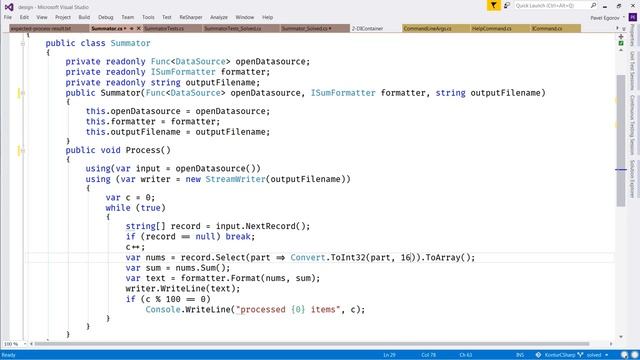Open the Tools menu
Screen dimensions: 640x360
148,18
